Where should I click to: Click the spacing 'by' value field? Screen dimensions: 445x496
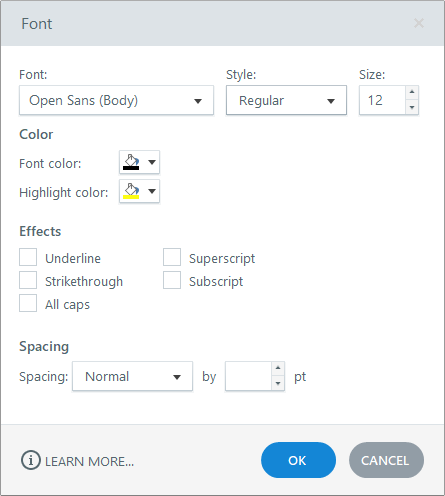coord(248,376)
